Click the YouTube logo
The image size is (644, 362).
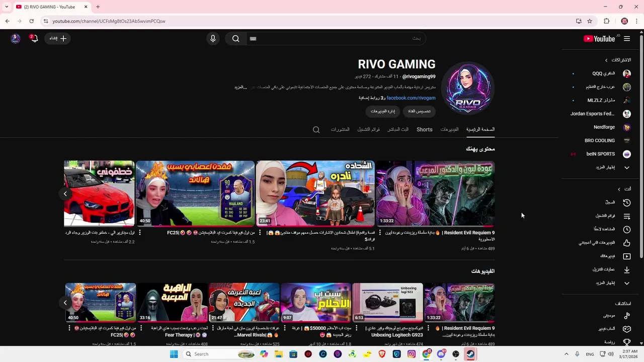599,39
